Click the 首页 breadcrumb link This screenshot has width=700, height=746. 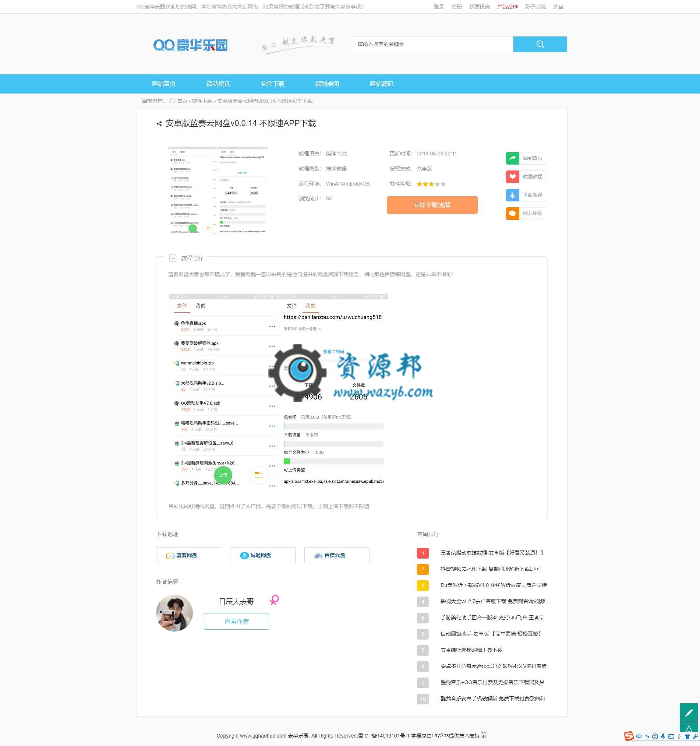point(182,101)
